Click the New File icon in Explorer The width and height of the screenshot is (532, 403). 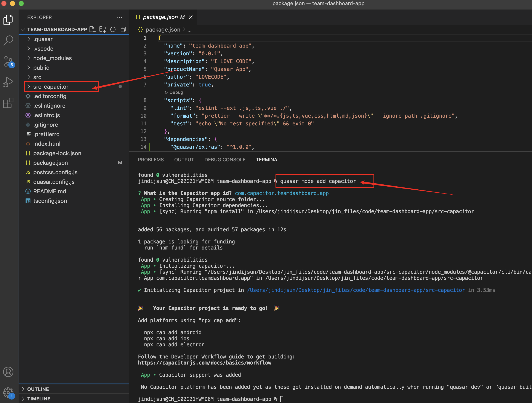pos(92,30)
